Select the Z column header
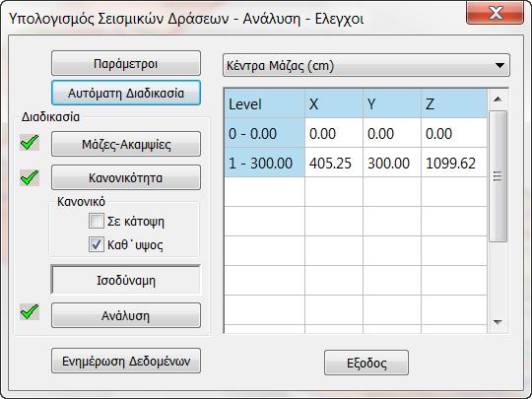 (454, 103)
